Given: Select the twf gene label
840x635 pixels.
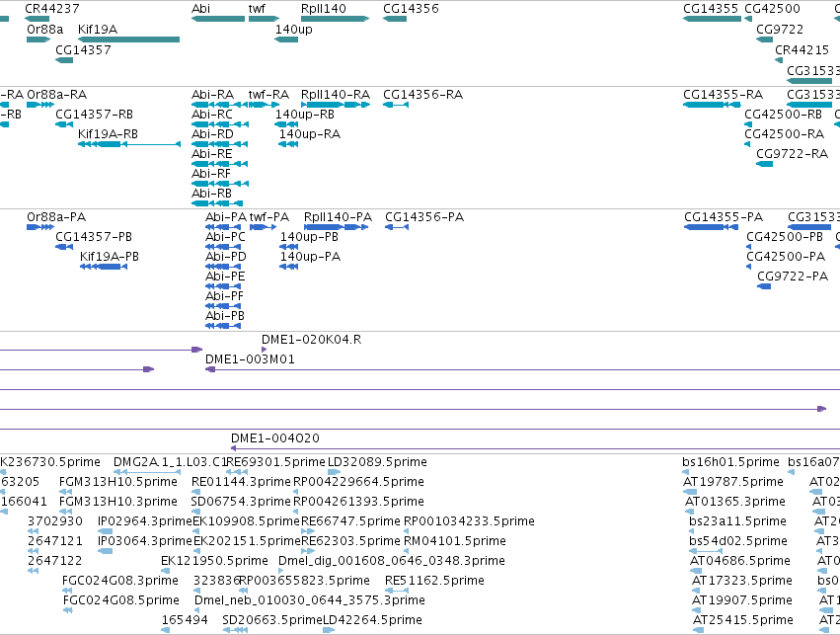Looking at the screenshot, I should (257, 9).
